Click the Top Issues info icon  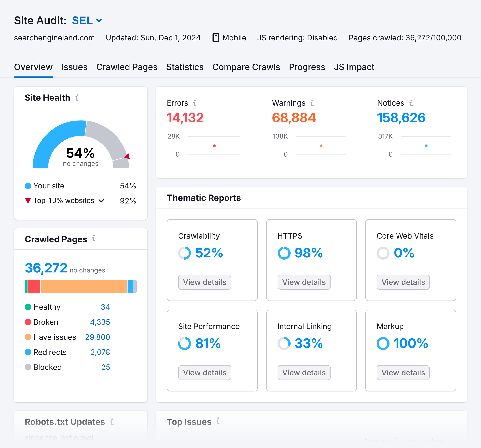coord(218,421)
